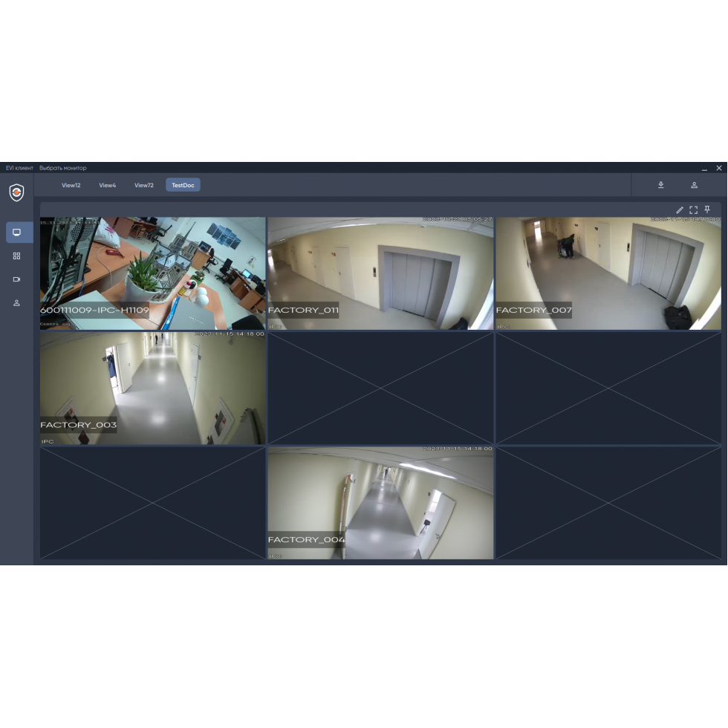Open the users sidebar icon

[16, 303]
